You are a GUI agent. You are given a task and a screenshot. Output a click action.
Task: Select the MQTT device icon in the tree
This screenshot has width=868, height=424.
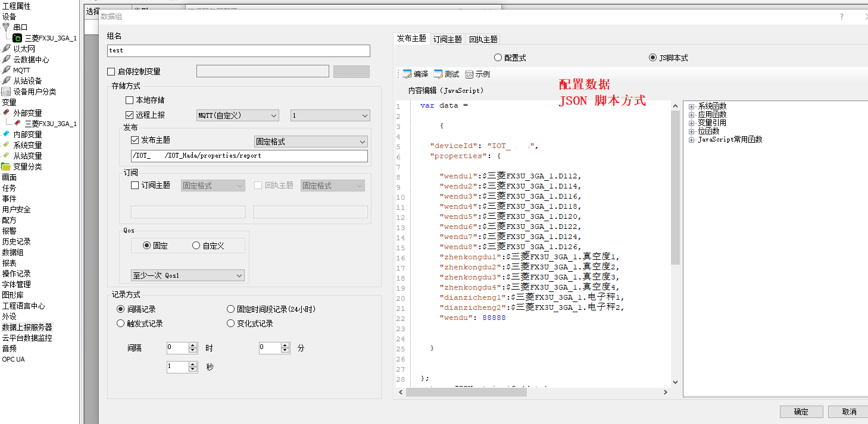pos(7,70)
